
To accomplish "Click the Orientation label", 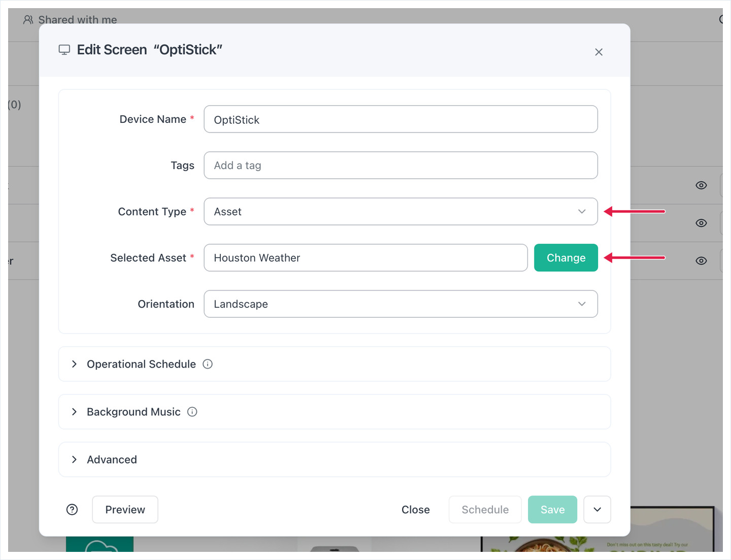I will (166, 304).
